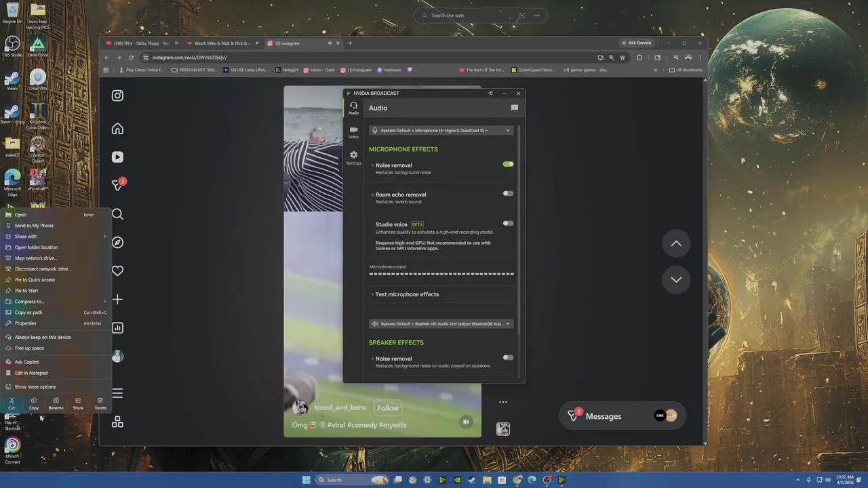Screen dimensions: 868x488
Task: Open the speaker output device dropdown
Action: pyautogui.click(x=441, y=324)
